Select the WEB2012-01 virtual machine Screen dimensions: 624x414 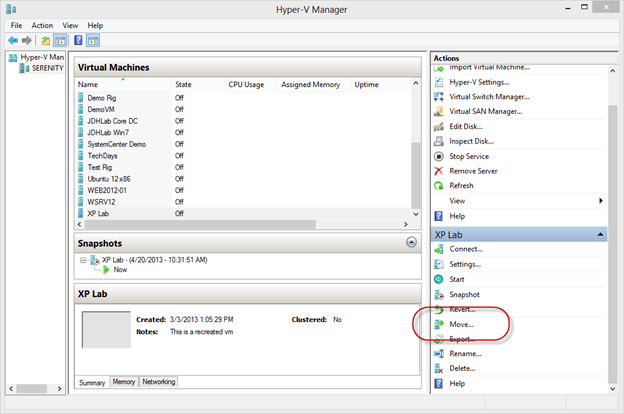[107, 190]
